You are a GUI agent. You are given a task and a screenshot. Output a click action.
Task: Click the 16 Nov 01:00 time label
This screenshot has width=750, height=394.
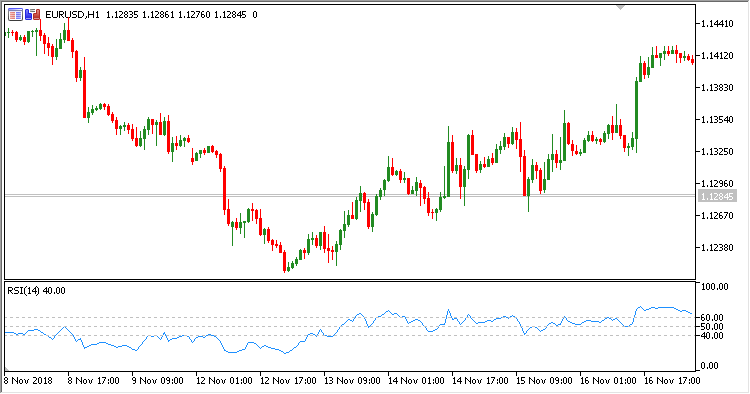(x=608, y=381)
